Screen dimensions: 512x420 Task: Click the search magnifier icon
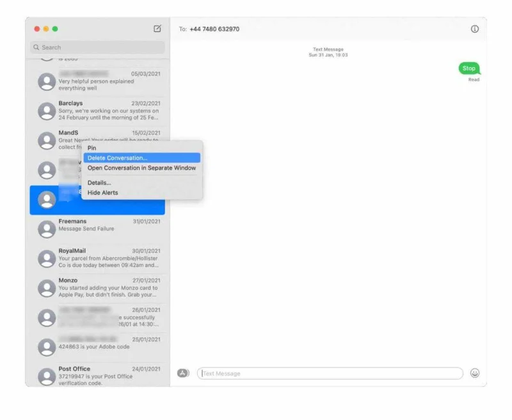point(36,47)
